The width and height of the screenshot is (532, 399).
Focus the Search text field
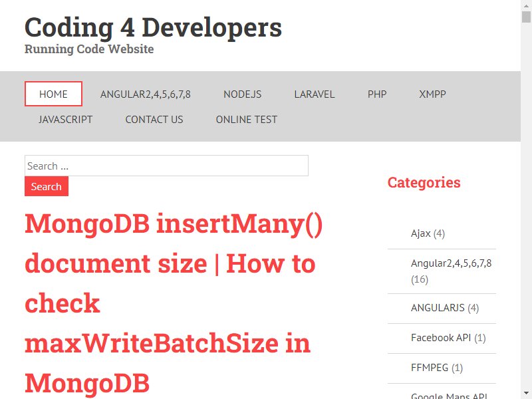click(167, 166)
